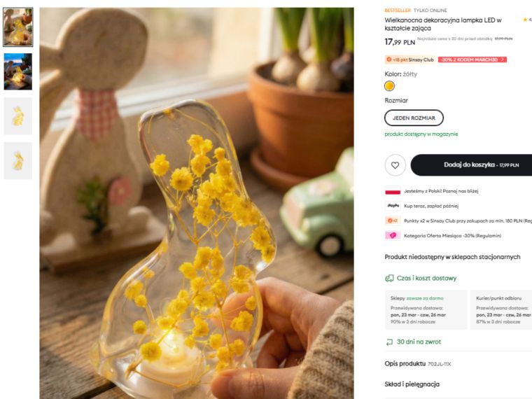
Task: Open the -30% Z KODEM MARCH30 promo badge
Action: click(472, 59)
